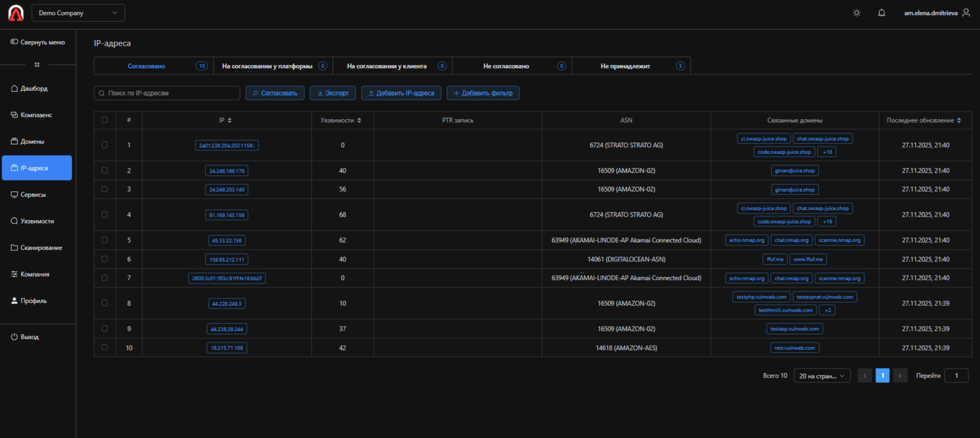980x438 pixels.
Task: Open the ginandjuice.shop domain in row 2
Action: 795,171
